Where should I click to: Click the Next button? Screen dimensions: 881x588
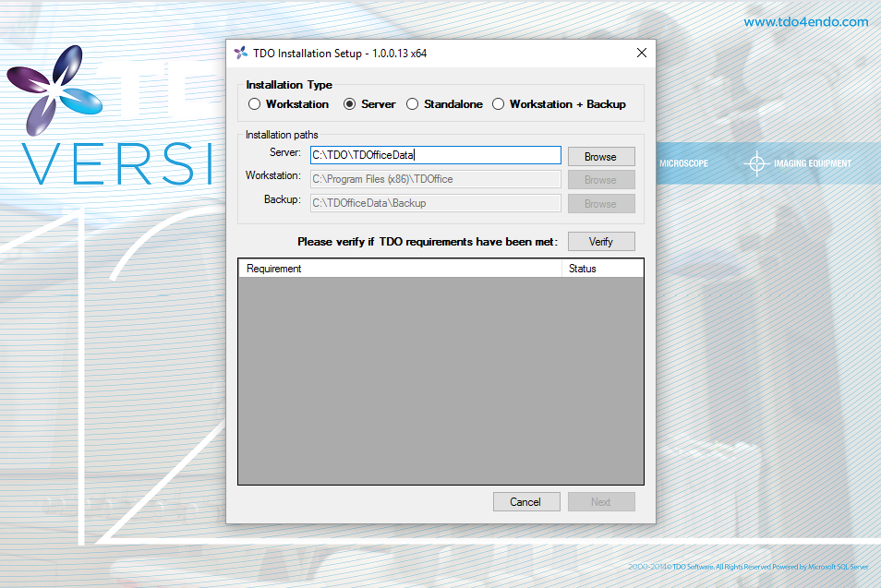[x=601, y=501]
